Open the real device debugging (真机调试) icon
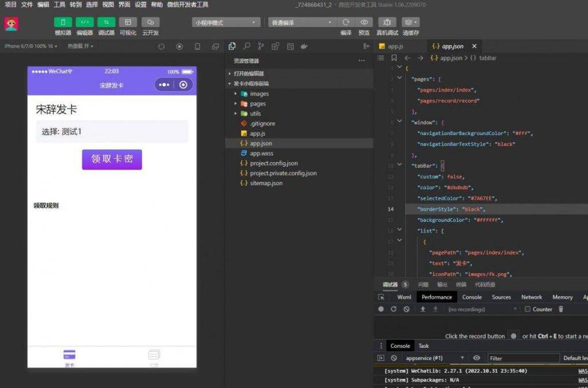Viewport: 588px width, 388px height. (387, 22)
